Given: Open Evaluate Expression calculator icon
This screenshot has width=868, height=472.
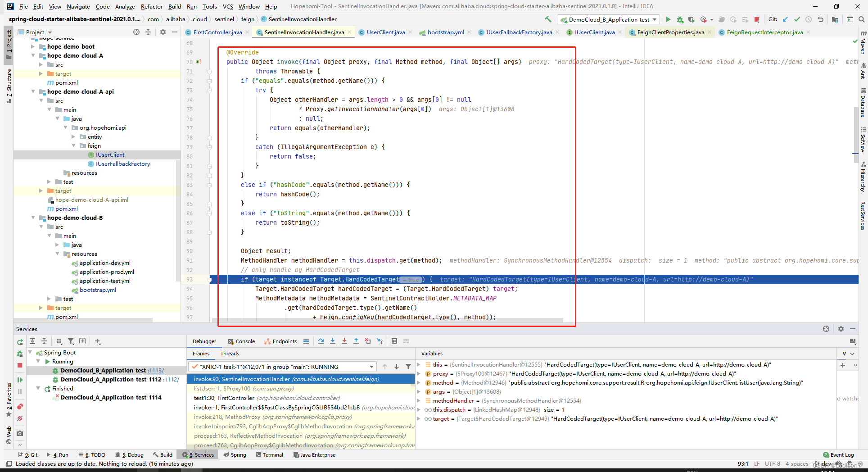Looking at the screenshot, I should [394, 341].
